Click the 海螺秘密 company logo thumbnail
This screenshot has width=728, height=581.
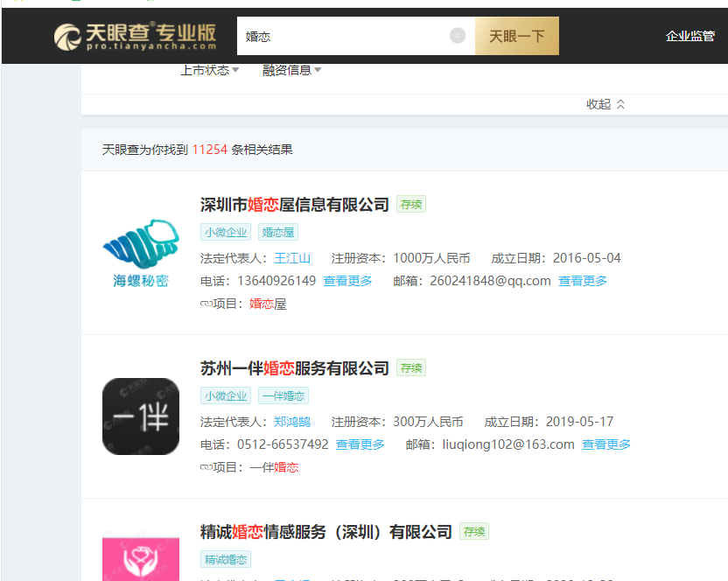click(x=141, y=254)
